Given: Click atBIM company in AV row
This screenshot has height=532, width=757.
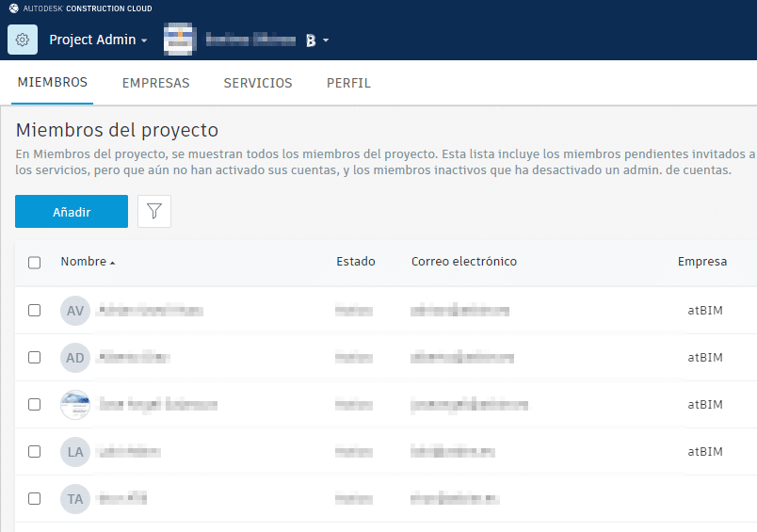Looking at the screenshot, I should point(705,311).
